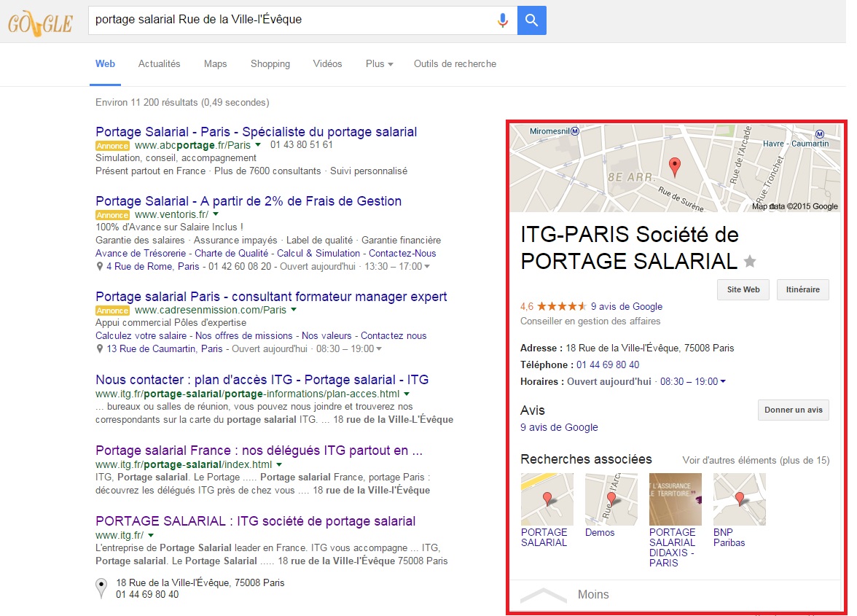Screen dimensions: 857x616
Task: Expand the portage-salarial/index.html result dropdown arrow
Action: tap(278, 464)
